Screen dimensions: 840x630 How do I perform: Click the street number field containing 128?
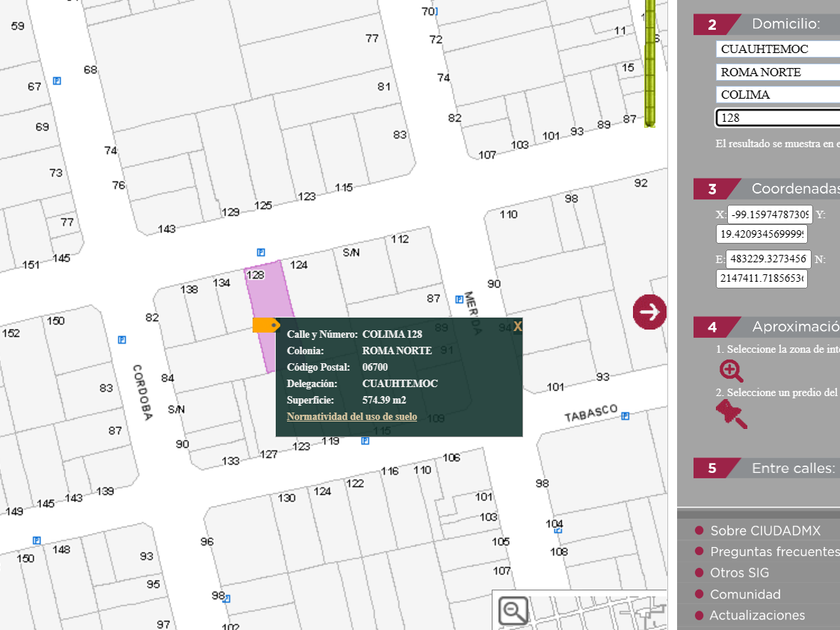click(777, 118)
